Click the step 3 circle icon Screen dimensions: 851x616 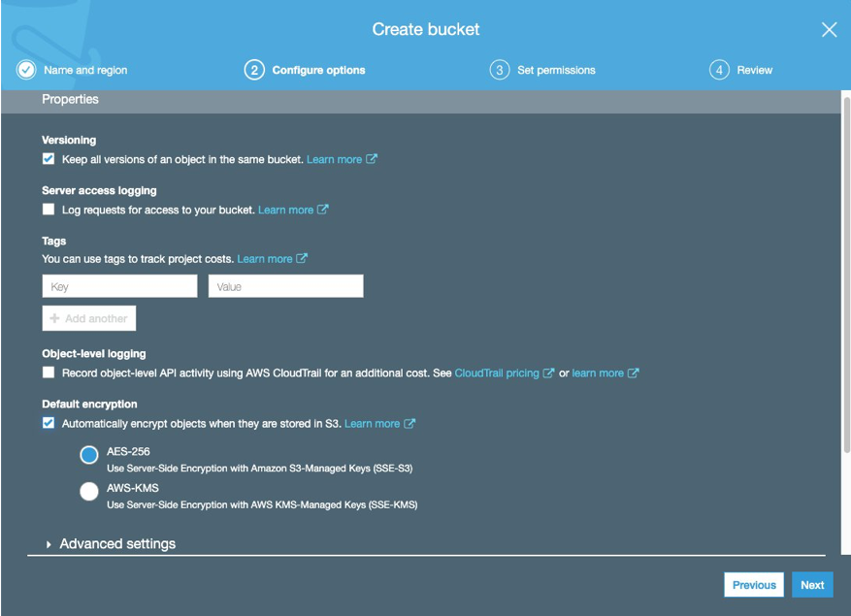pos(500,70)
